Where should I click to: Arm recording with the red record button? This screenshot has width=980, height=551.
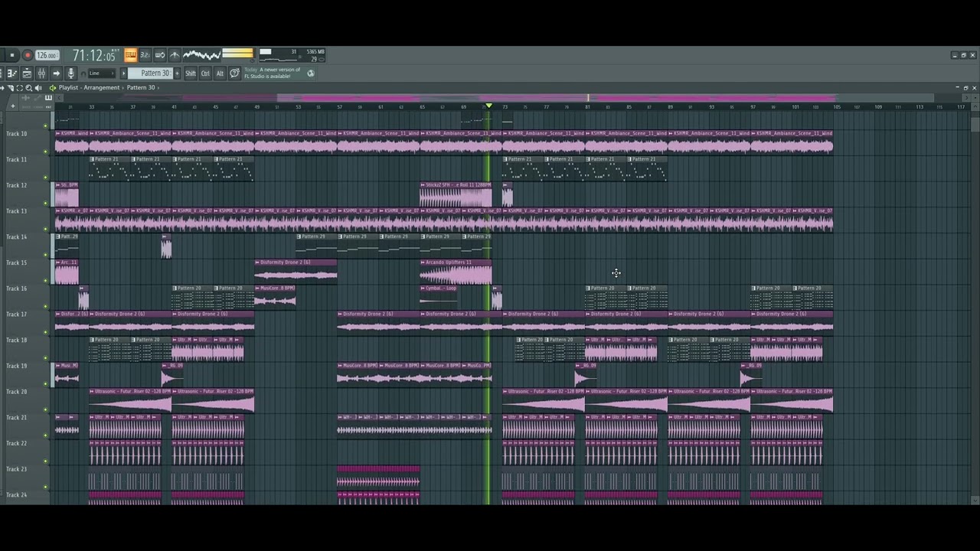click(x=28, y=55)
